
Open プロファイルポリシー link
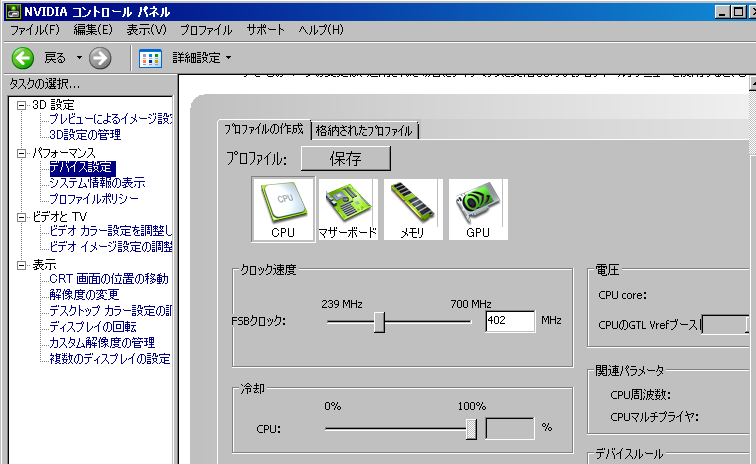[x=94, y=199]
